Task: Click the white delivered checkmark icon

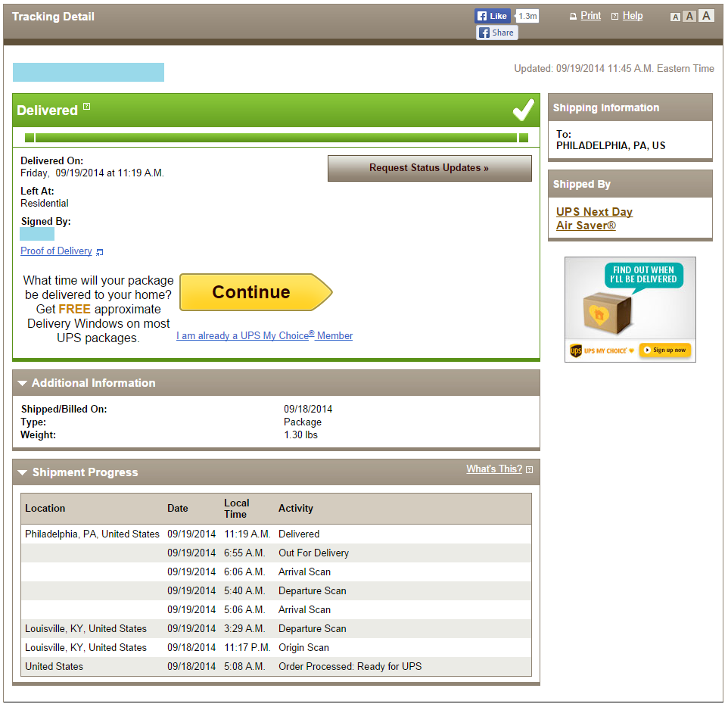Action: tap(523, 110)
